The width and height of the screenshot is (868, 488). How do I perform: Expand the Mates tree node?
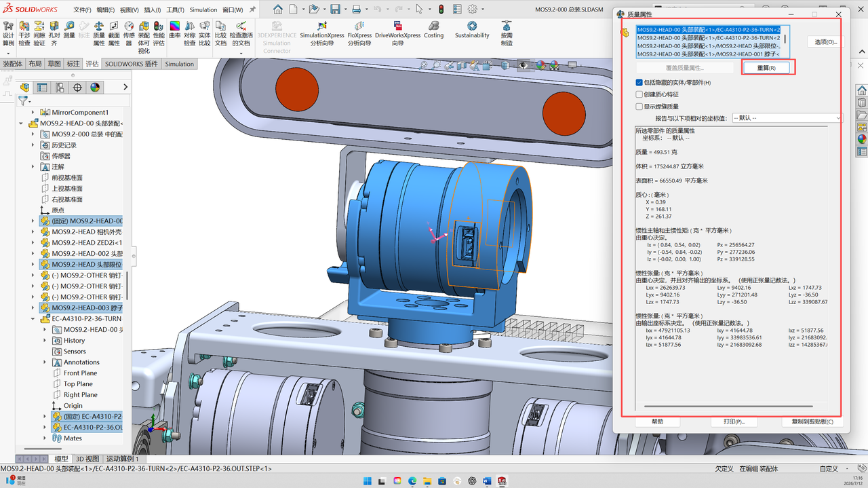tap(45, 438)
